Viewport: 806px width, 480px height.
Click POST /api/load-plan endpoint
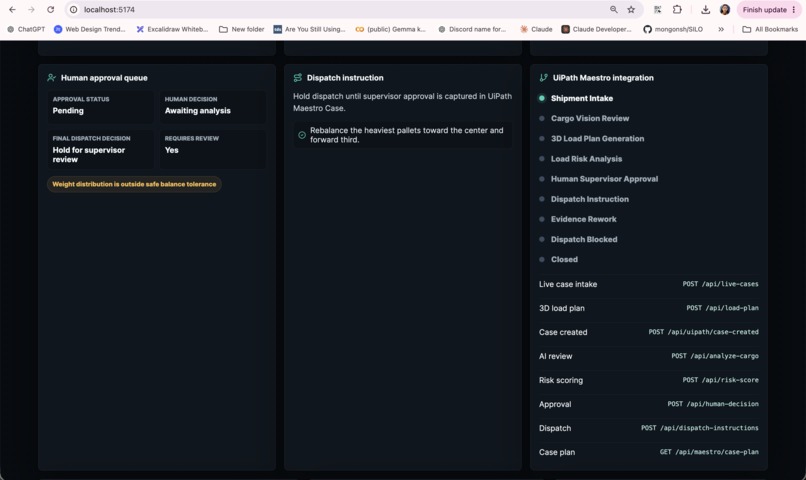point(722,308)
